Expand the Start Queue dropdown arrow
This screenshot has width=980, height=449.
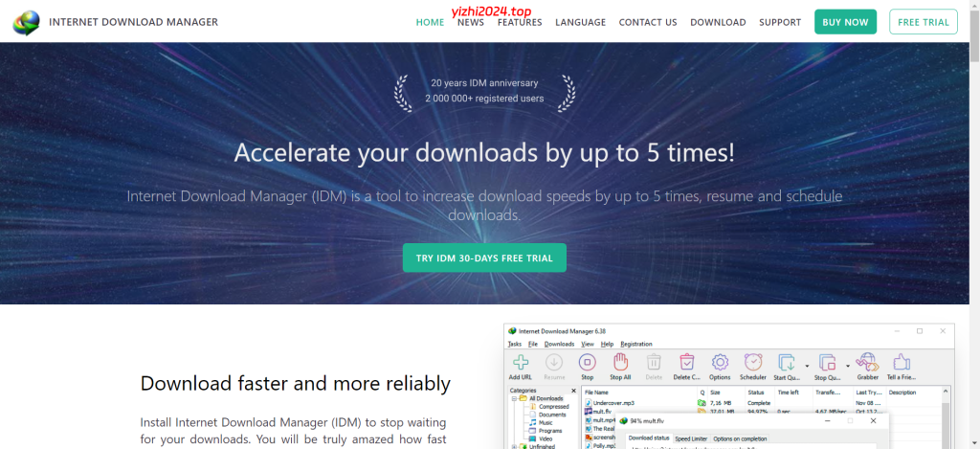pyautogui.click(x=807, y=365)
